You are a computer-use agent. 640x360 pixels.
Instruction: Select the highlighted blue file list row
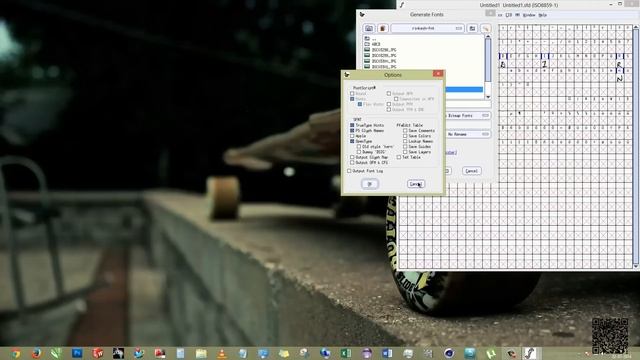pyautogui.click(x=464, y=89)
